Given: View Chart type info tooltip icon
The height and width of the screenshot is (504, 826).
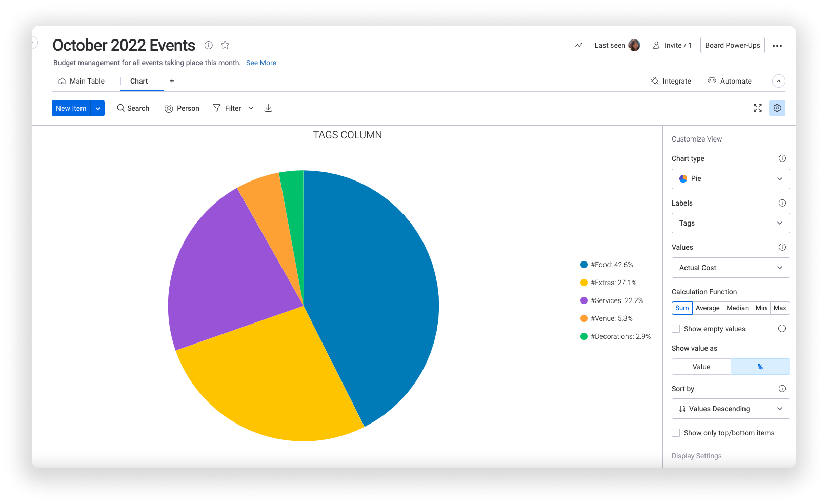Looking at the screenshot, I should (782, 158).
